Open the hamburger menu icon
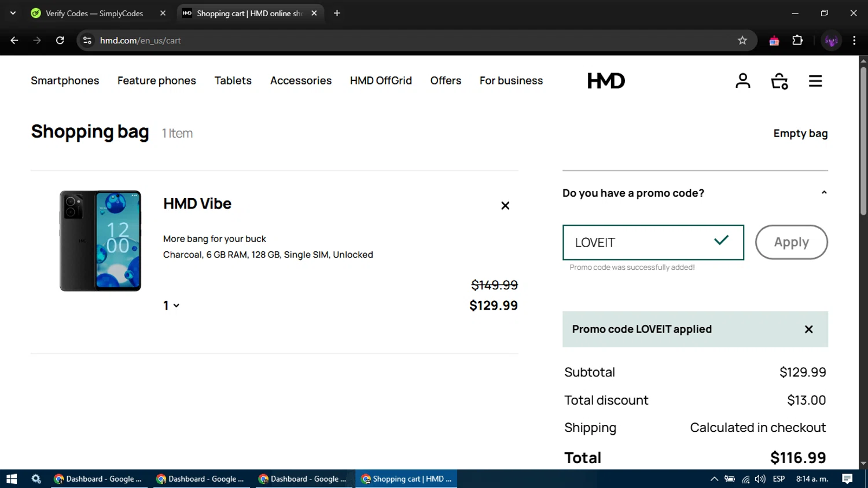 pos(815,81)
